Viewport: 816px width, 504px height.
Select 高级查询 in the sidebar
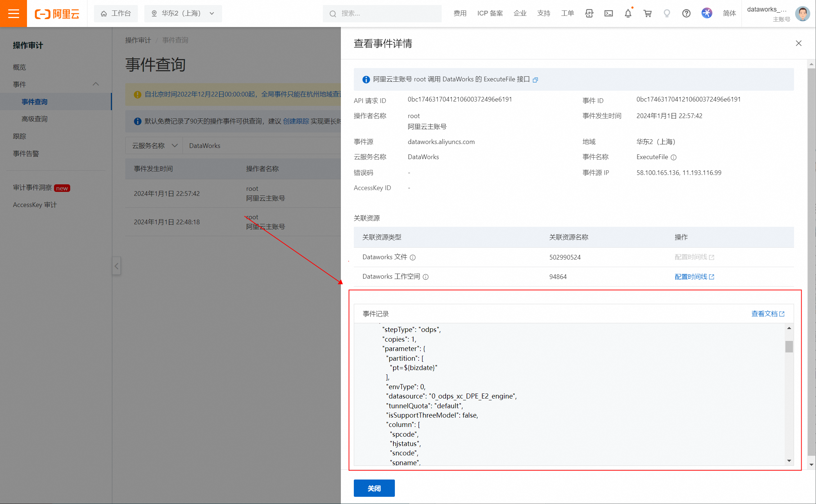coord(35,119)
